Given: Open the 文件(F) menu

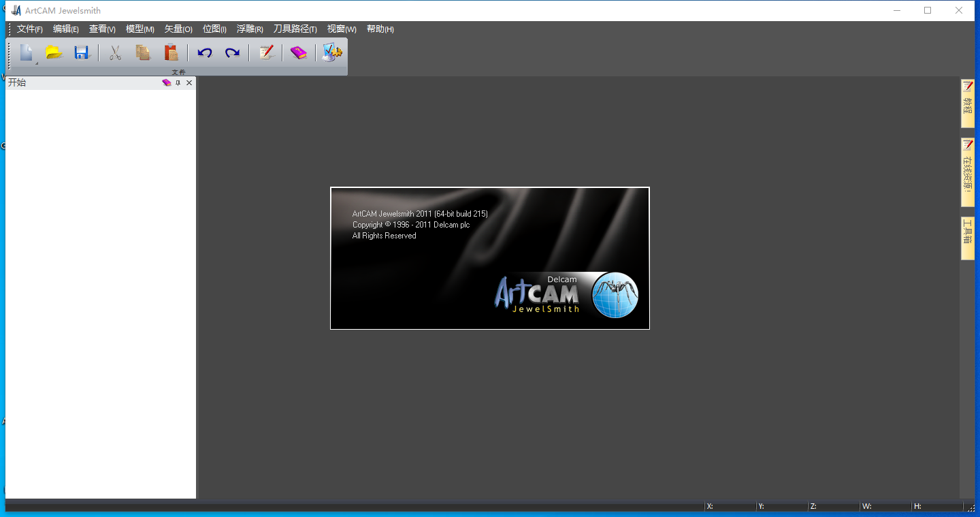Looking at the screenshot, I should 30,29.
